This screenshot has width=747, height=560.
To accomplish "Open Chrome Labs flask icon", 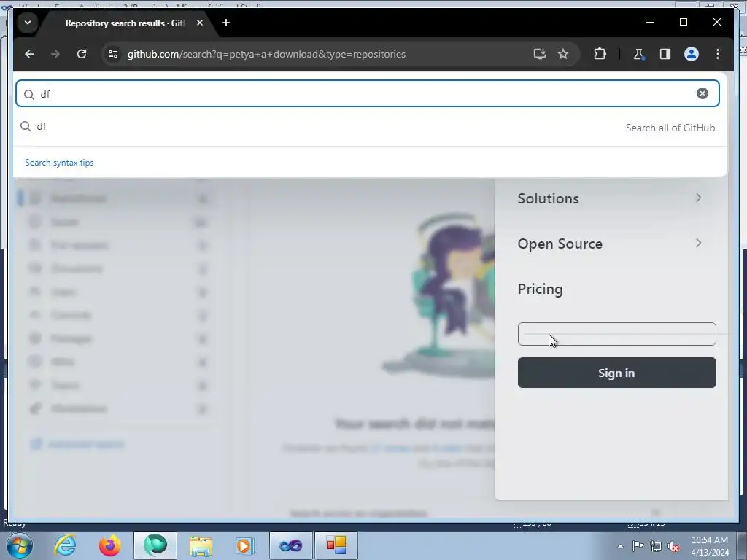I will (x=638, y=54).
